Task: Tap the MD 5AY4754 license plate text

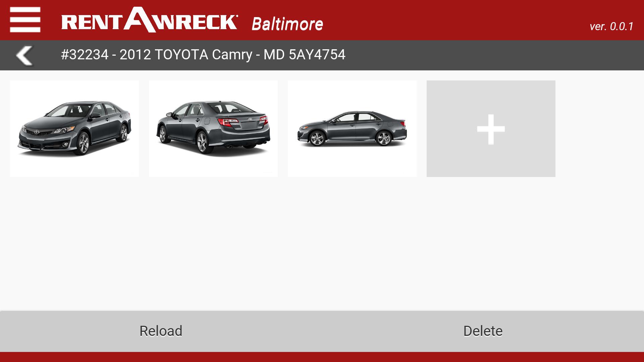Action: tap(304, 55)
